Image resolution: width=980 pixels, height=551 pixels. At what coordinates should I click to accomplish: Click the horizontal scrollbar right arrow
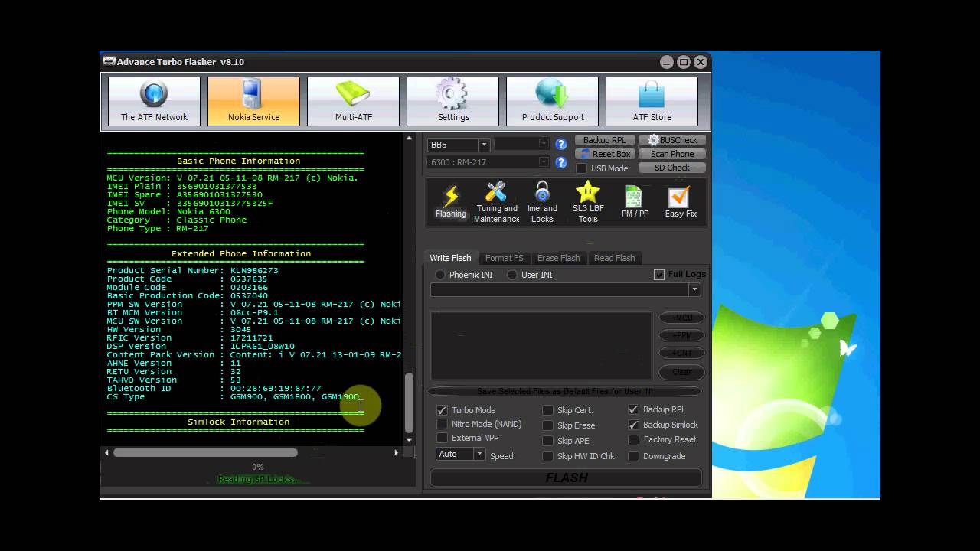point(396,453)
